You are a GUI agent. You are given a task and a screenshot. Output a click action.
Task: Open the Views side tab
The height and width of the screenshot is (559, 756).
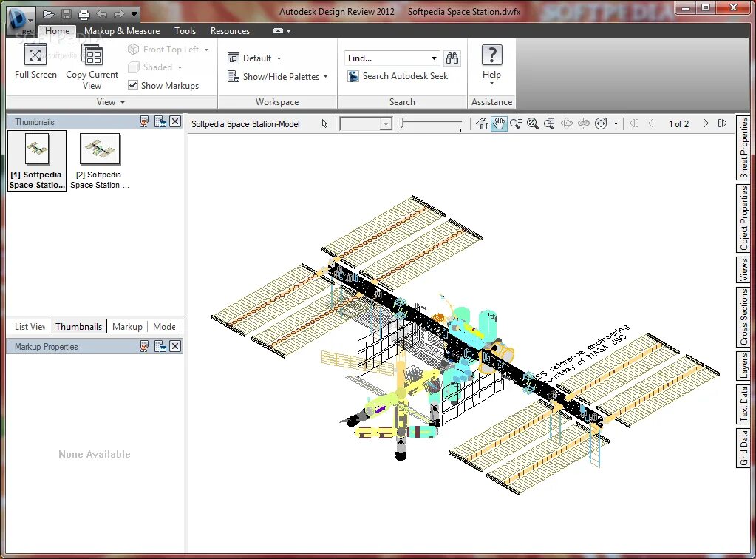click(743, 270)
